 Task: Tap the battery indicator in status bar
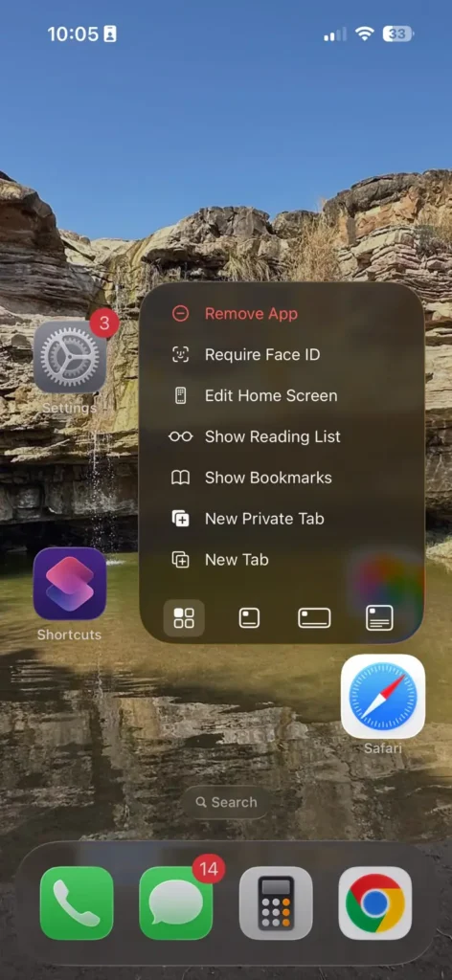click(x=398, y=33)
